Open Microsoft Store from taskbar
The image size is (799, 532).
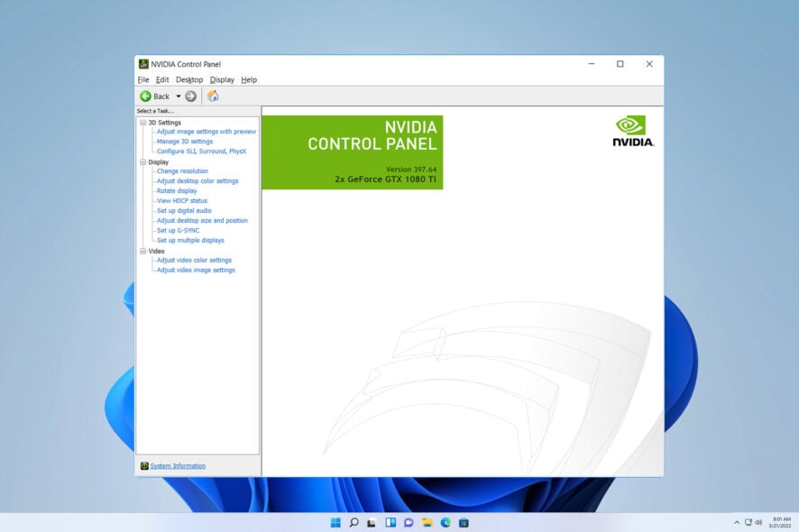pos(464,522)
